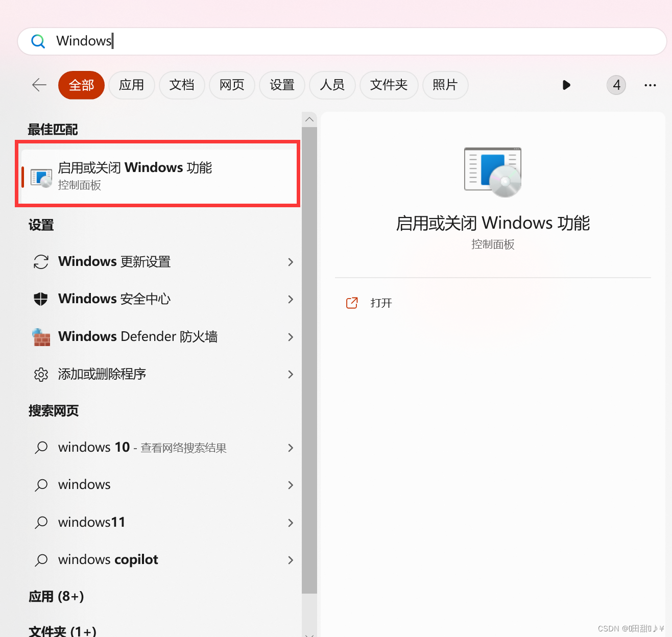Screen dimensions: 672x637
Task: Switch to the 文档 filter tab
Action: [182, 85]
